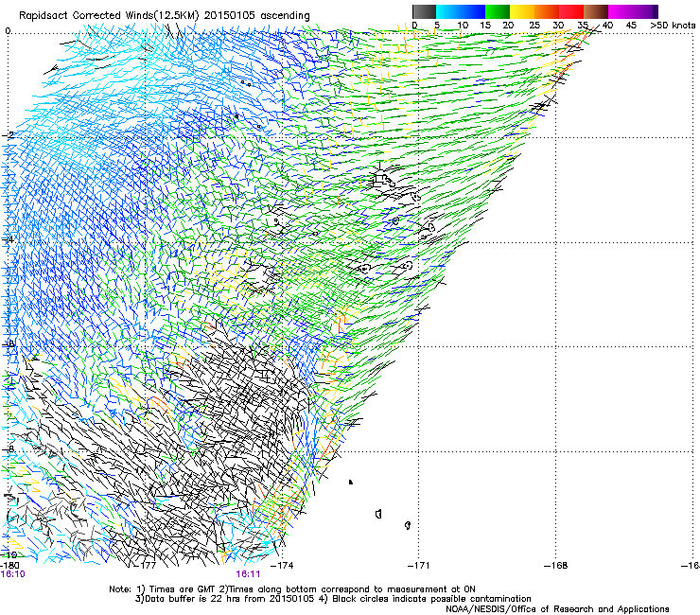Click the "35" legend scale label
Viewport: 700px width, 615px height.
point(583,26)
